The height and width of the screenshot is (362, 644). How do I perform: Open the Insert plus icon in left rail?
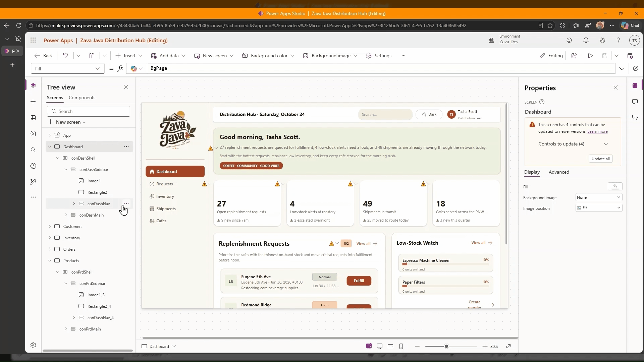pyautogui.click(x=33, y=102)
